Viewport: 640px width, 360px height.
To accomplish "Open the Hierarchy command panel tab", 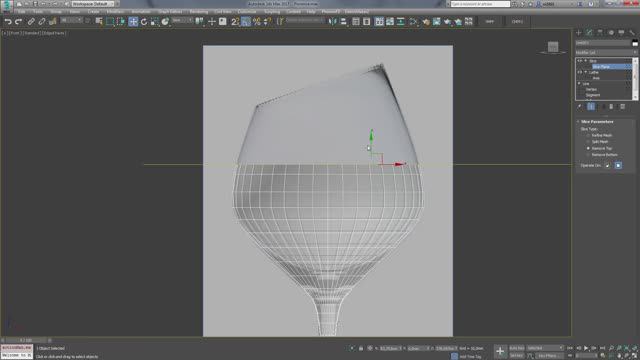I will [600, 32].
